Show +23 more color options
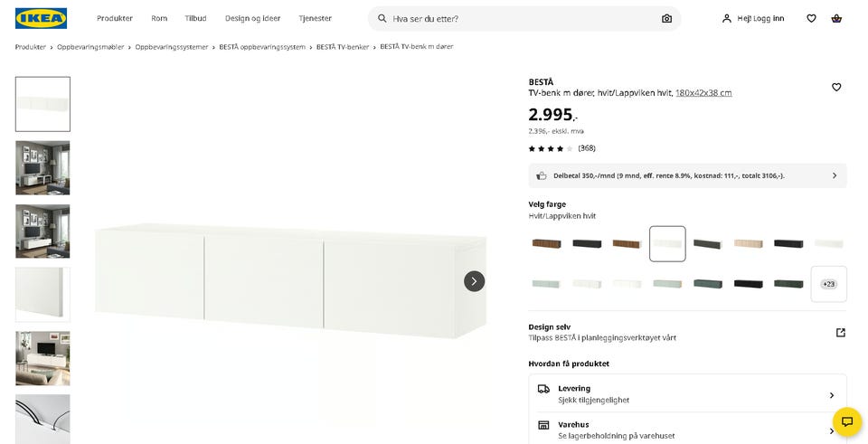Viewport: 868px width, 444px height. pyautogui.click(x=829, y=284)
